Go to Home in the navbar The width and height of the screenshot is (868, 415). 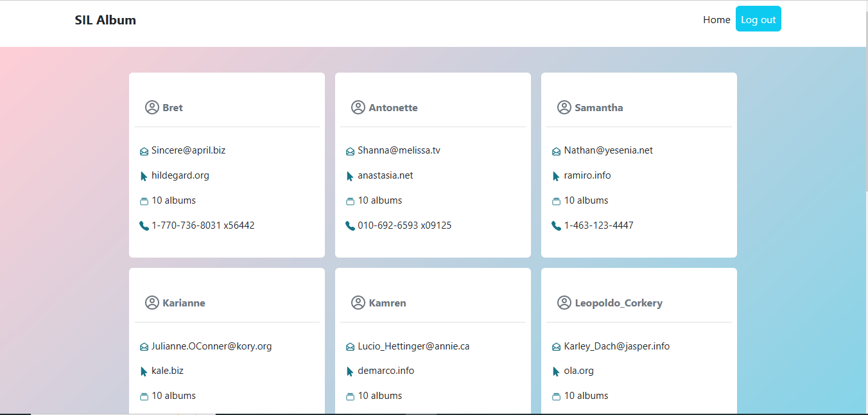tap(716, 19)
